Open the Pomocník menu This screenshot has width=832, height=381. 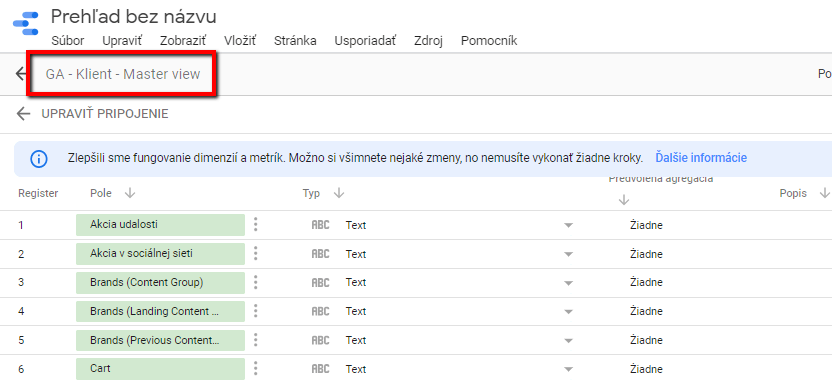coord(489,41)
